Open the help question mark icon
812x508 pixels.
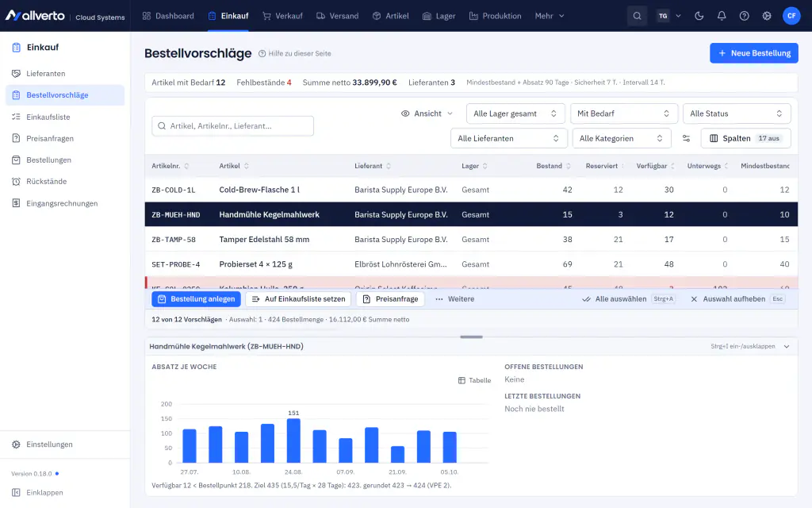[744, 16]
